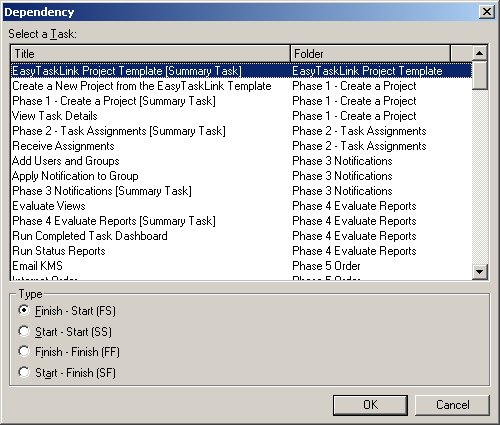This screenshot has height=425, width=500.
Task: Select Phase 3 Notifications [Summary Task] row
Action: (242, 191)
